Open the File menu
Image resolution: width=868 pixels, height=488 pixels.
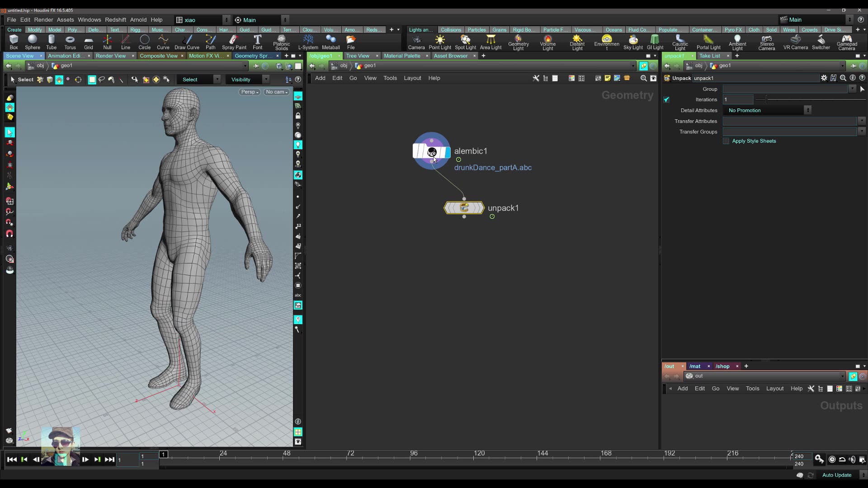pyautogui.click(x=11, y=20)
